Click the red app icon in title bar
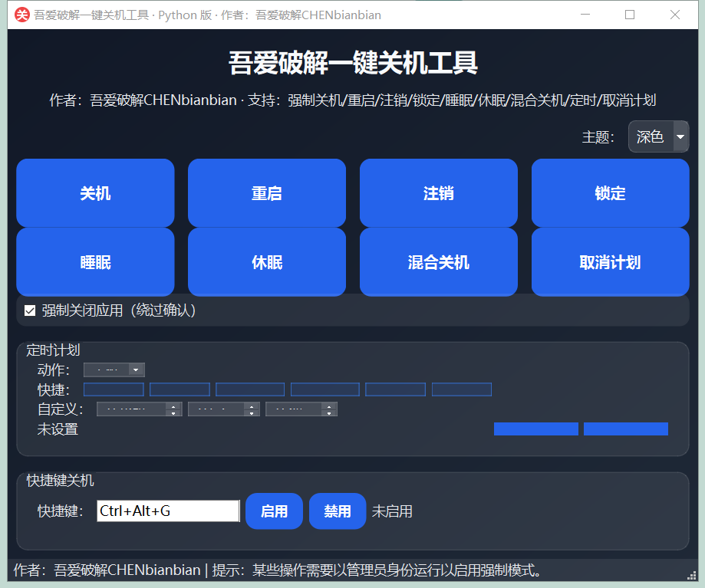705x588 pixels. tap(22, 15)
